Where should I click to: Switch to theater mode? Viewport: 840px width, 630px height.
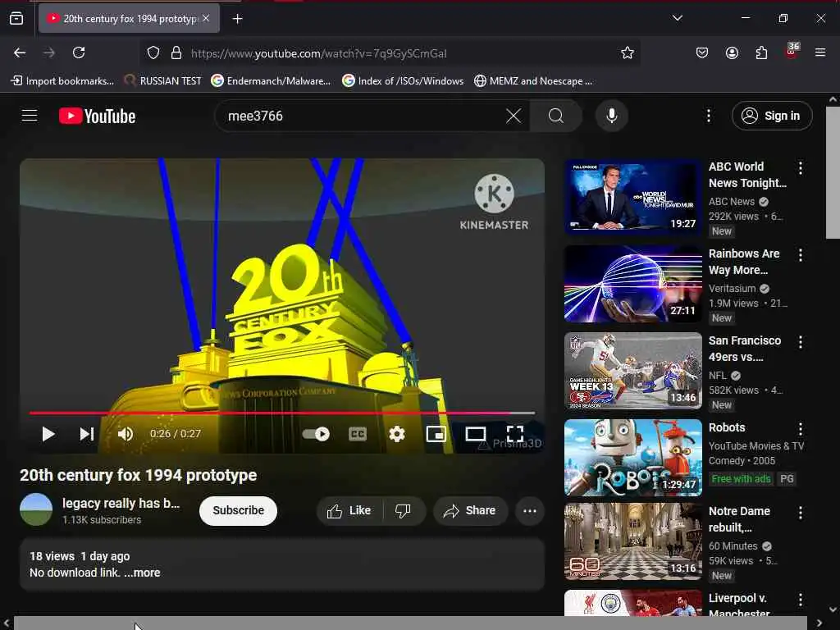tap(476, 434)
